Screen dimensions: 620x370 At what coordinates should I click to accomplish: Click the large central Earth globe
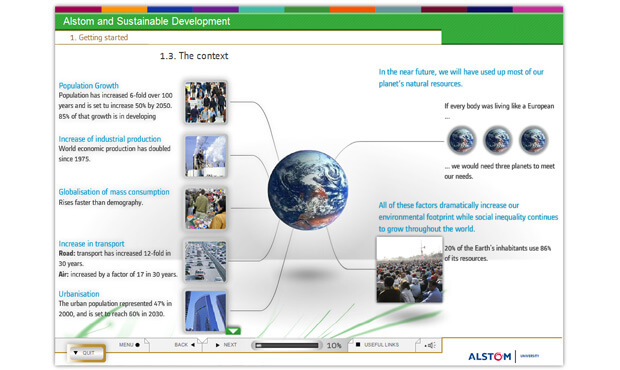308,190
